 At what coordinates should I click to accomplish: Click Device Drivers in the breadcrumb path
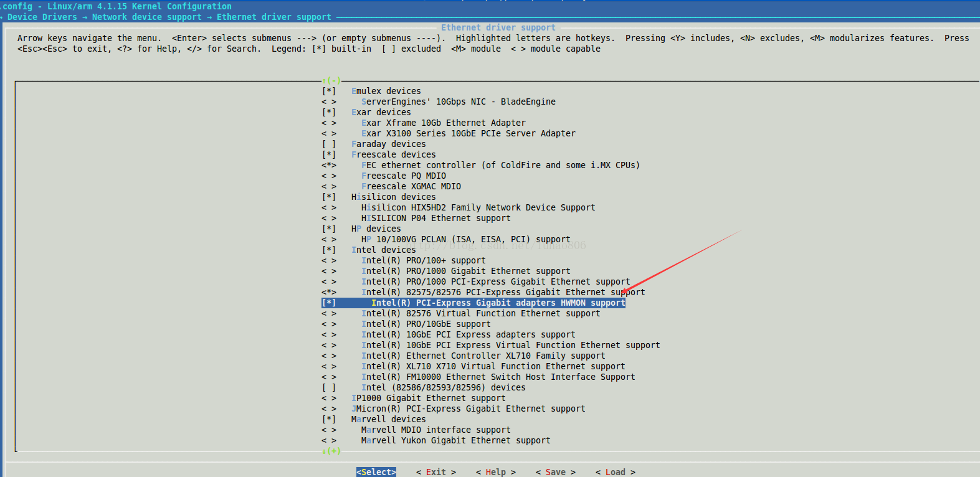(42, 17)
